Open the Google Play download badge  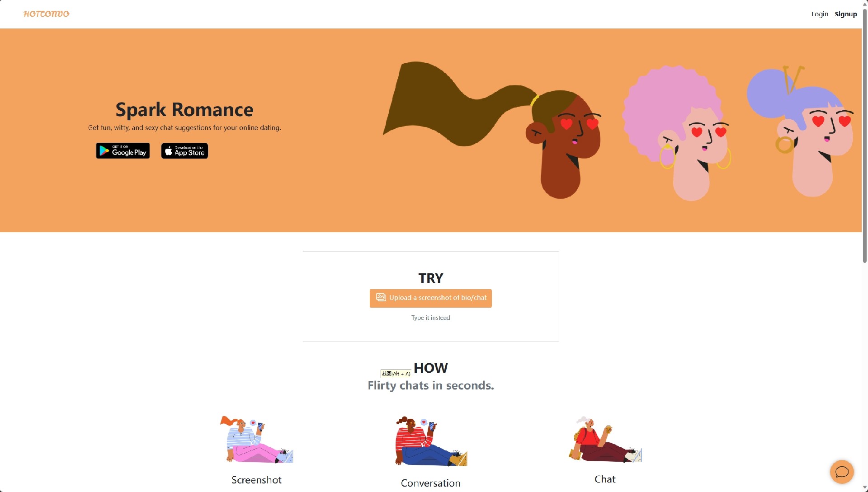pyautogui.click(x=123, y=151)
